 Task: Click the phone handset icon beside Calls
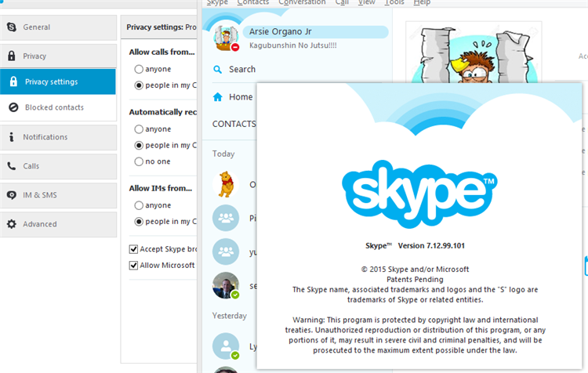12,165
